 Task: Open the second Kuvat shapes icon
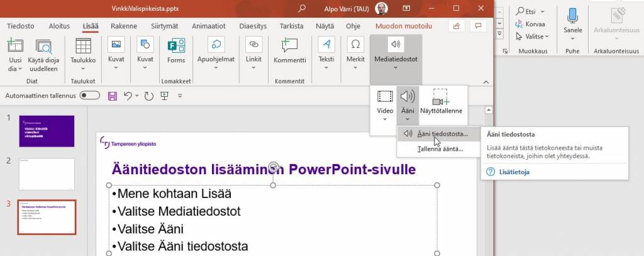click(x=145, y=45)
